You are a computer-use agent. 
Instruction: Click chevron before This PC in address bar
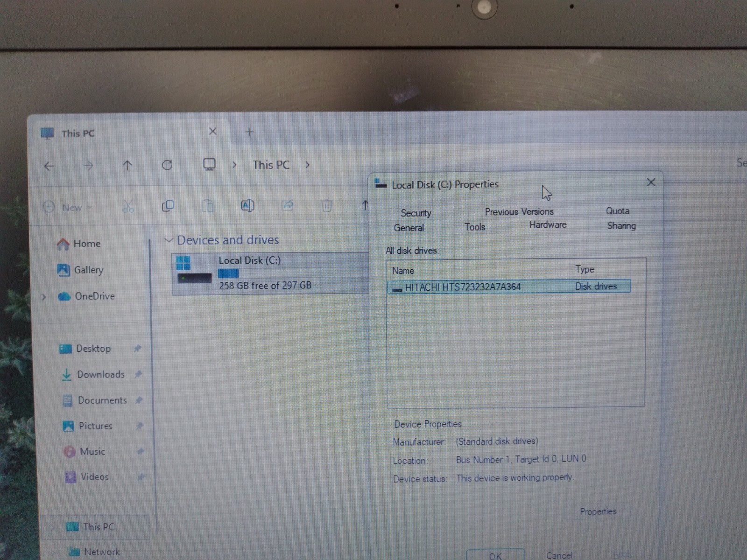234,165
